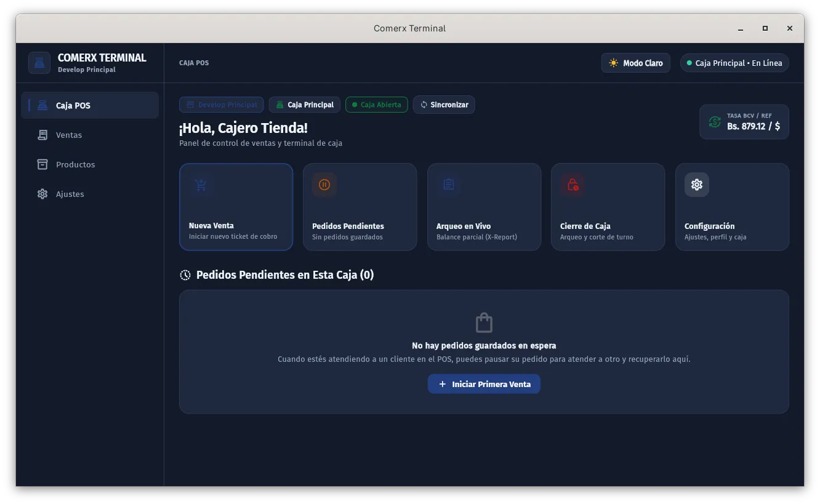The width and height of the screenshot is (820, 504).
Task: Click the Caja POS register icon in sidebar
Action: pyautogui.click(x=42, y=105)
